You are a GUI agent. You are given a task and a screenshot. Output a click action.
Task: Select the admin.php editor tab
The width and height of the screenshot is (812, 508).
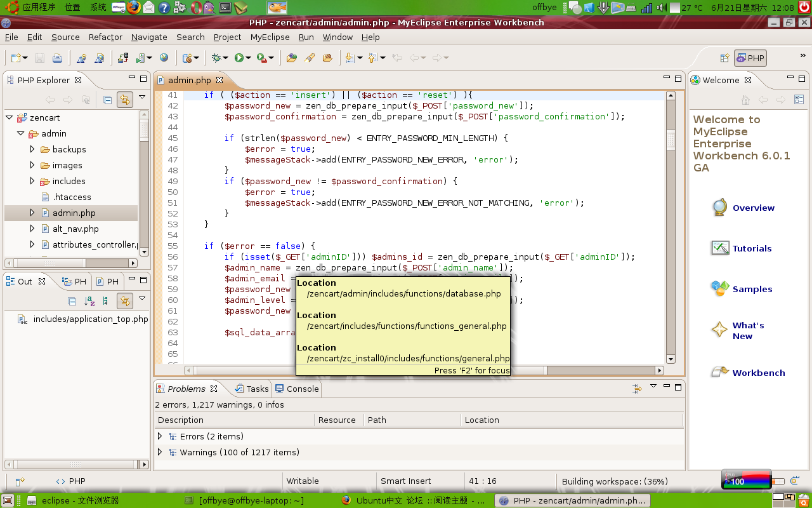[x=189, y=80]
